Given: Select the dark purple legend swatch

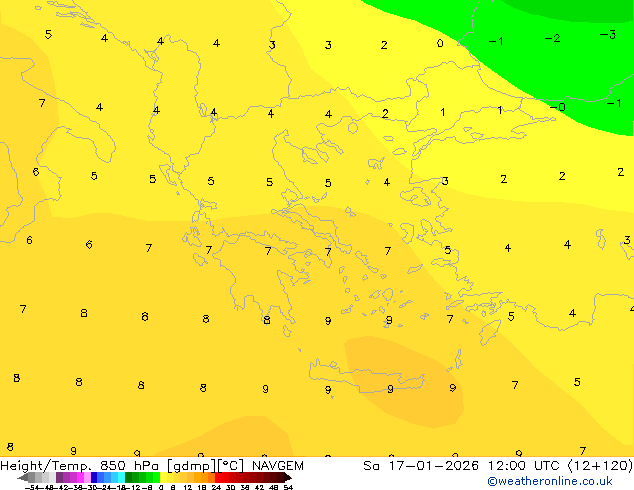Looking at the screenshot, I should [59, 477].
